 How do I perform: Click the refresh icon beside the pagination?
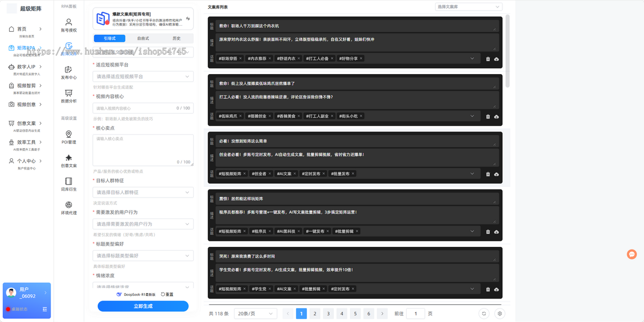tap(484, 313)
